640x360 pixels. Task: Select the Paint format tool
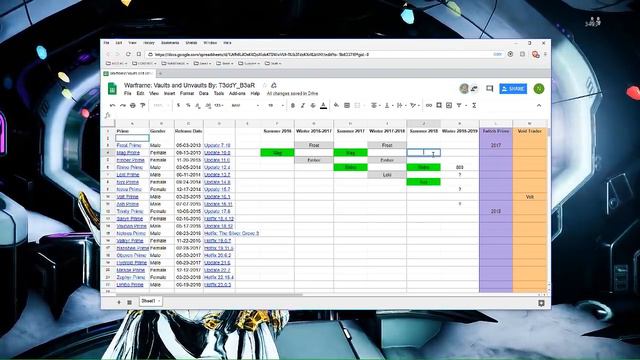(143, 105)
